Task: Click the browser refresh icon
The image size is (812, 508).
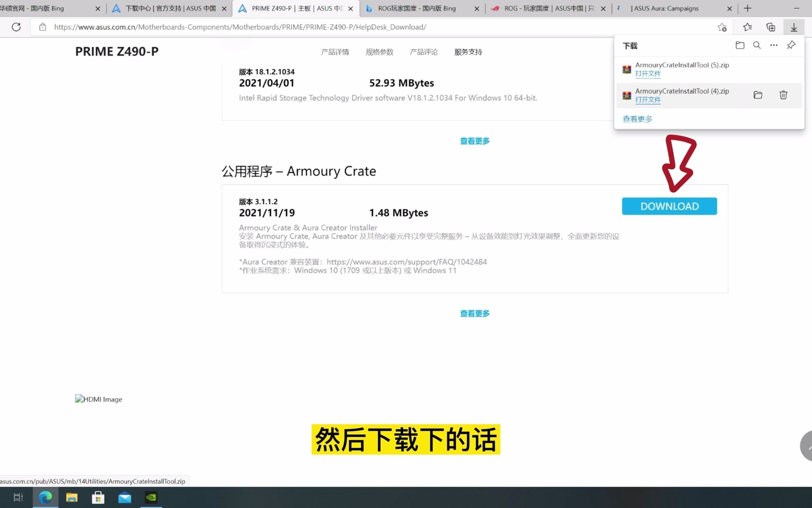Action: (16, 27)
